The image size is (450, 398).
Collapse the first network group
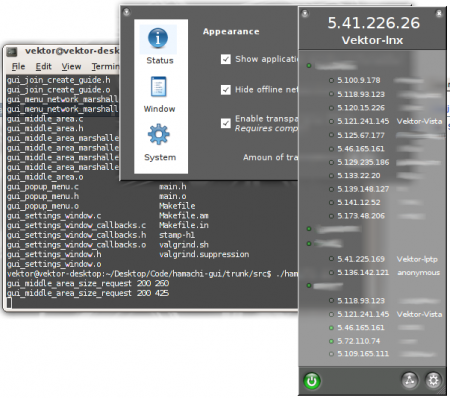[x=309, y=66]
